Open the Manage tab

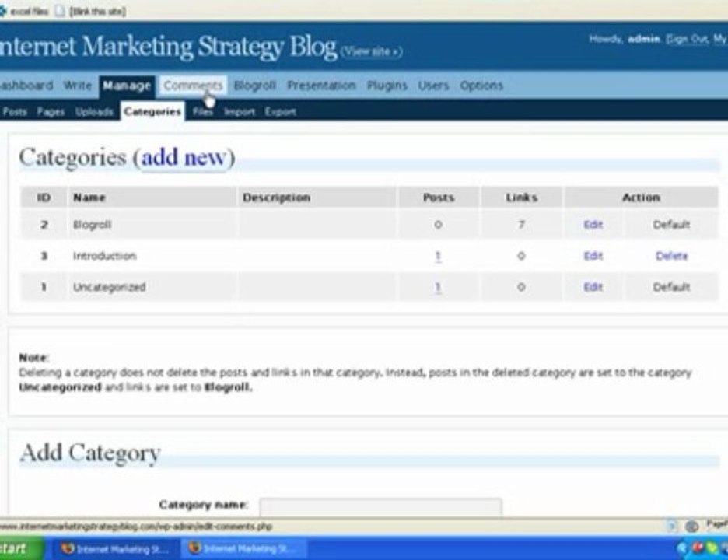127,86
